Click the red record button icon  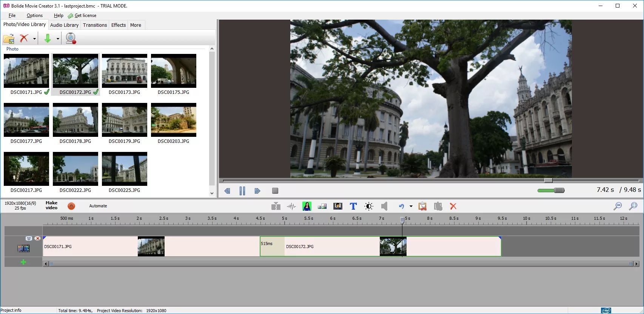tap(71, 206)
